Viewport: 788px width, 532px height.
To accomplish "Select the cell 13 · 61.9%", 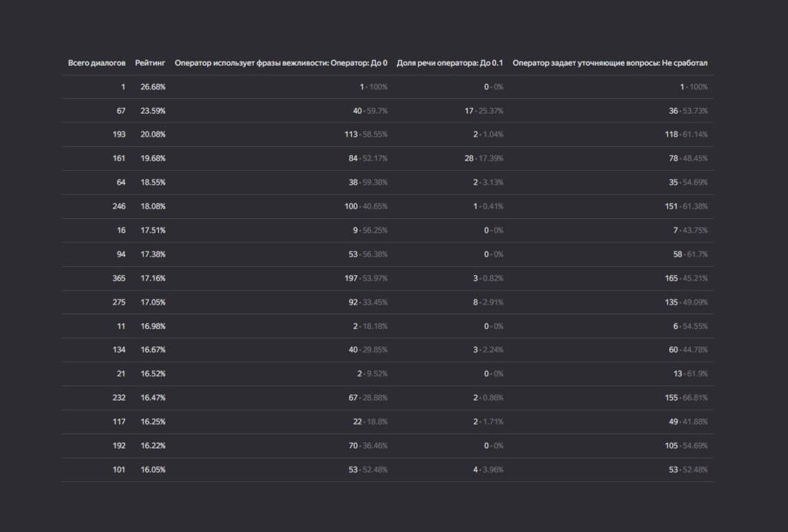I will coord(690,374).
